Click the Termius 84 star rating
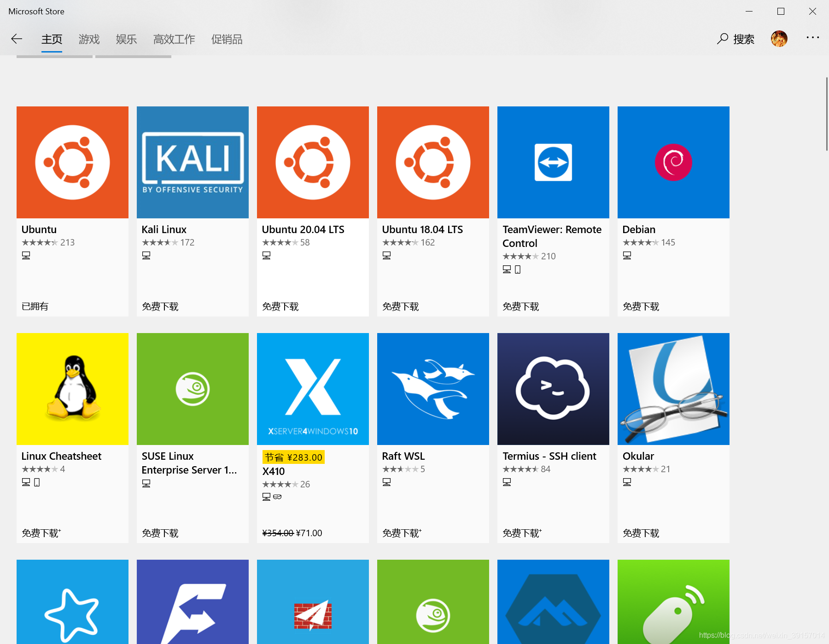The width and height of the screenshot is (829, 644). tap(526, 469)
